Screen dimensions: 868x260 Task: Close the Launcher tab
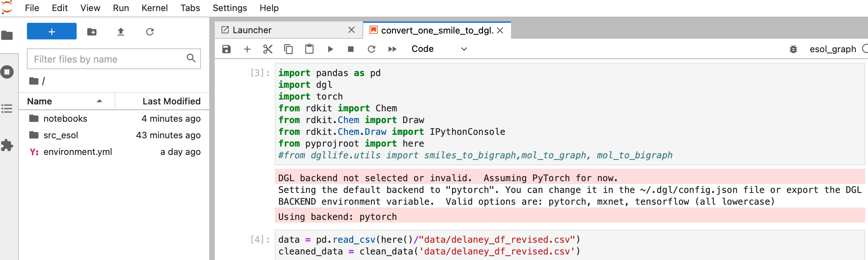point(351,30)
